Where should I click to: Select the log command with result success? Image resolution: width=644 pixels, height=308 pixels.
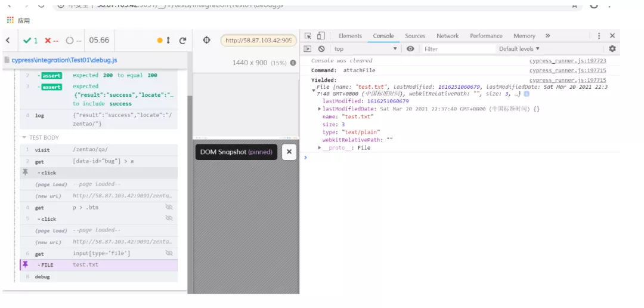tap(98, 119)
